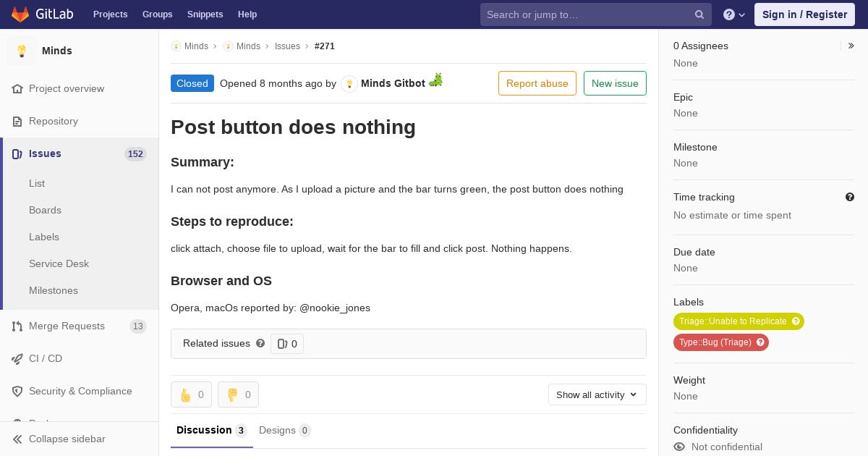Open the Help question mark menu
The height and width of the screenshot is (456, 868).
(x=734, y=14)
